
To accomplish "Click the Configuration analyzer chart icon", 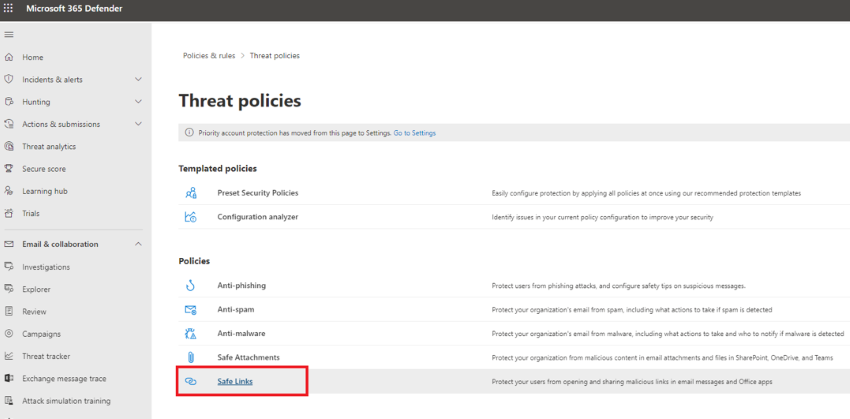I will point(190,217).
